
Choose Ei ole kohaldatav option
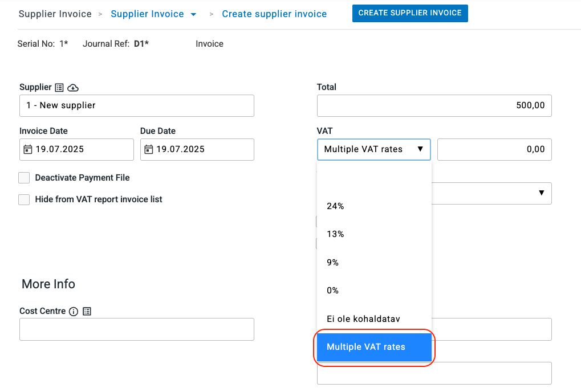click(x=363, y=319)
